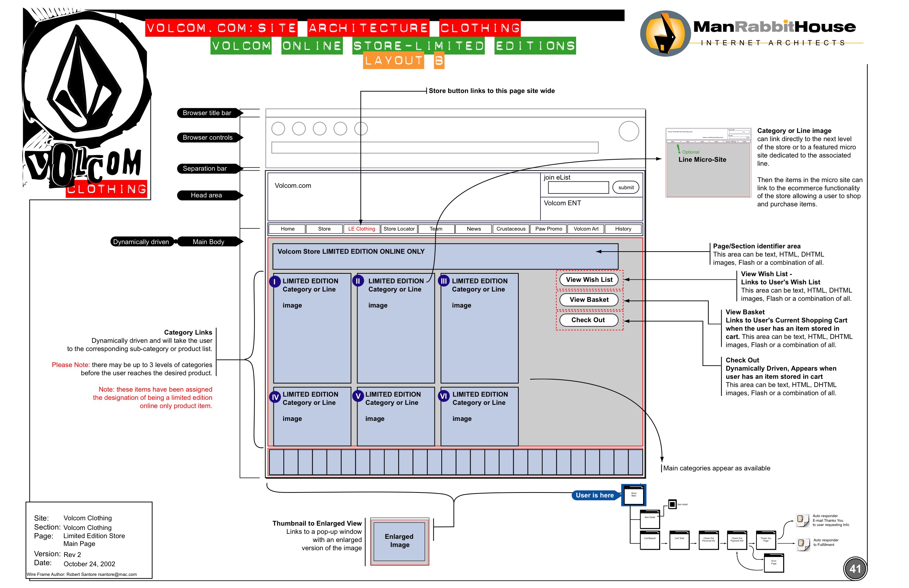Click the roman numeral VI category badge

(x=443, y=396)
